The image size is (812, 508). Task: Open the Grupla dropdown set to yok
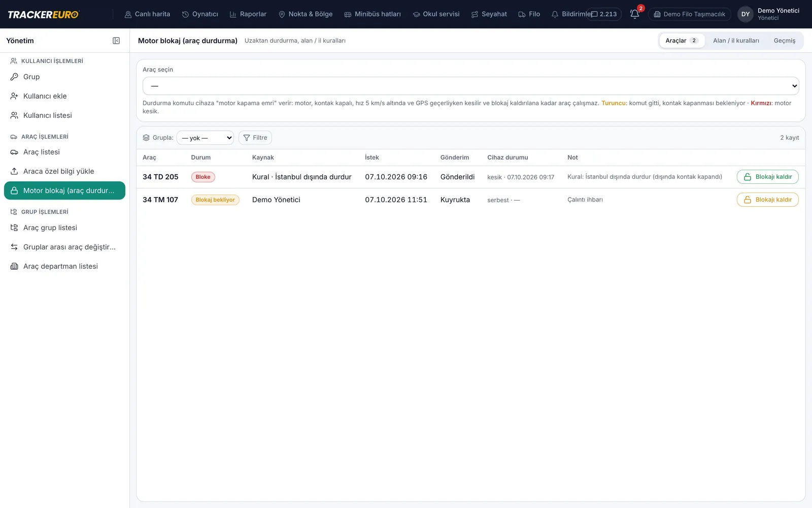(205, 138)
